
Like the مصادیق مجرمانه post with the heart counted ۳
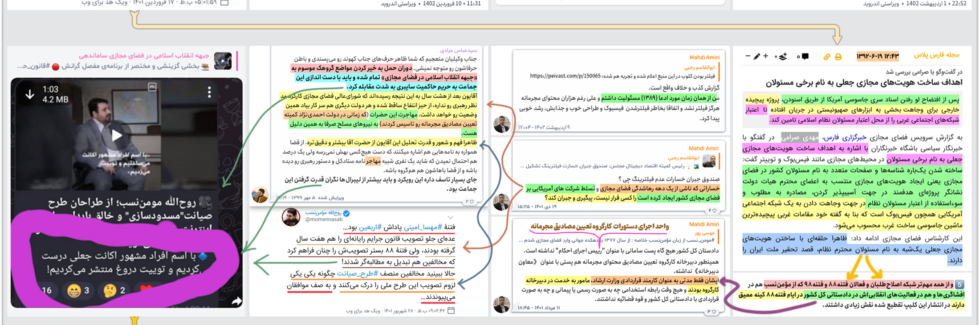pos(714,312)
